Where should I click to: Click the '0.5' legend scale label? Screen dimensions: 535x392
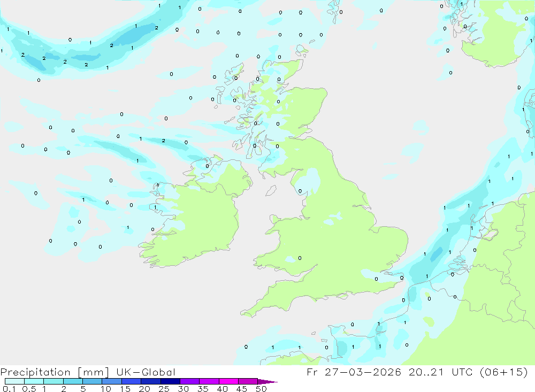[29, 389]
